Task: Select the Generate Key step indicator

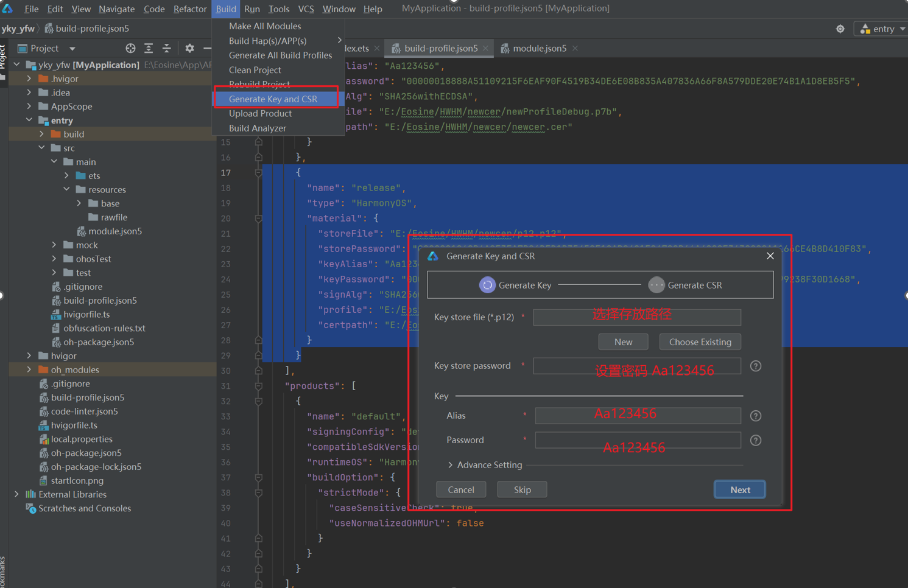Action: [487, 285]
